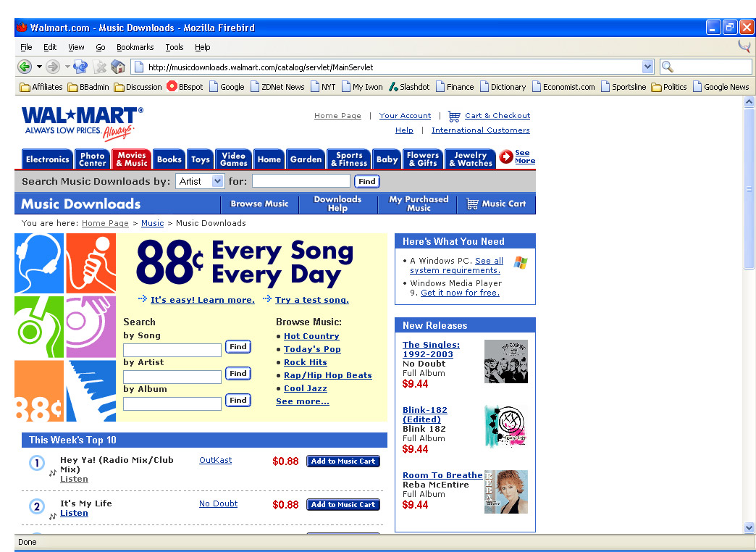Expand the address bar URL dropdown
This screenshot has width=756, height=552.
[x=647, y=67]
